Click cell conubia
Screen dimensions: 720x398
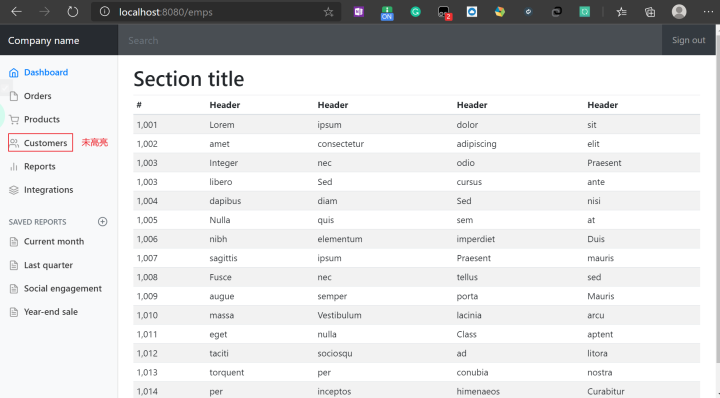[472, 373]
